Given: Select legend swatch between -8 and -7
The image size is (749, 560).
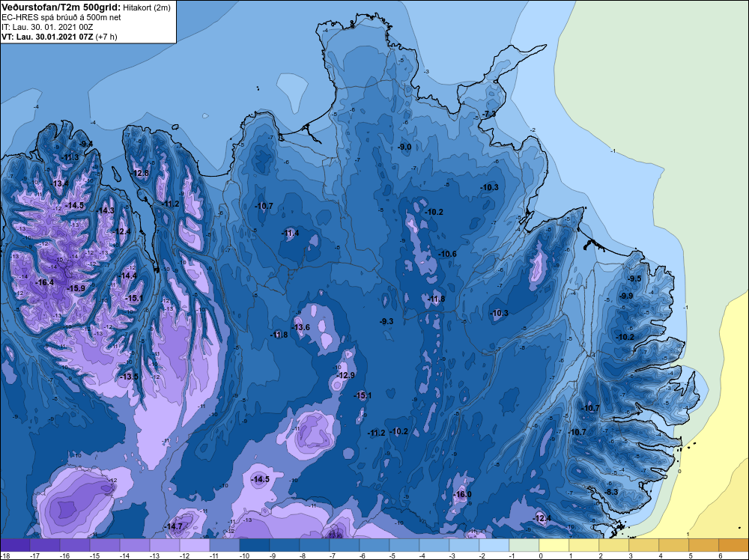Looking at the screenshot, I should coord(315,545).
